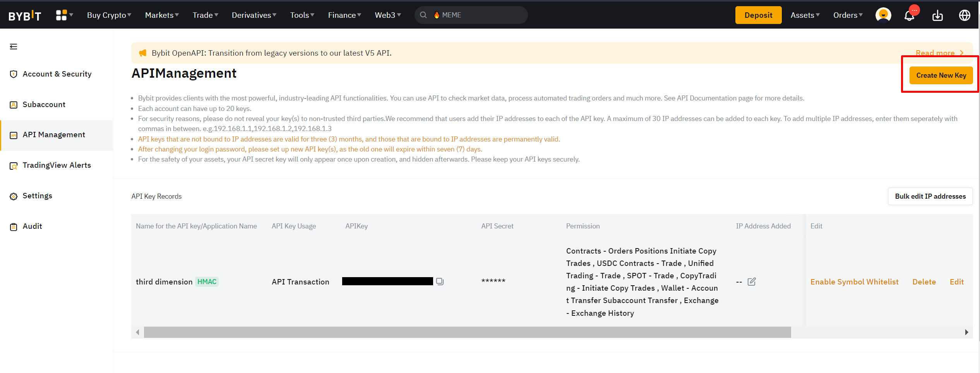Screen dimensions: 980x373
Task: Edit IP address with pencil icon
Action: click(752, 281)
